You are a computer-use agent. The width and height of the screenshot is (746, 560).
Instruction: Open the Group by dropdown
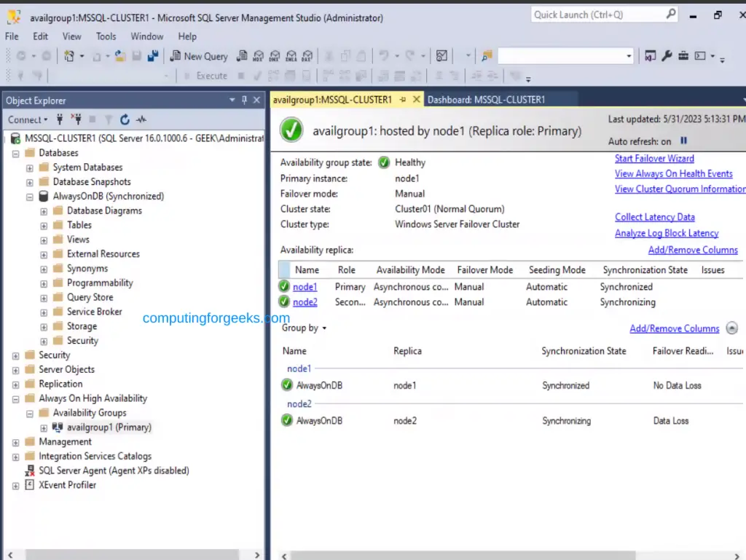[304, 328]
